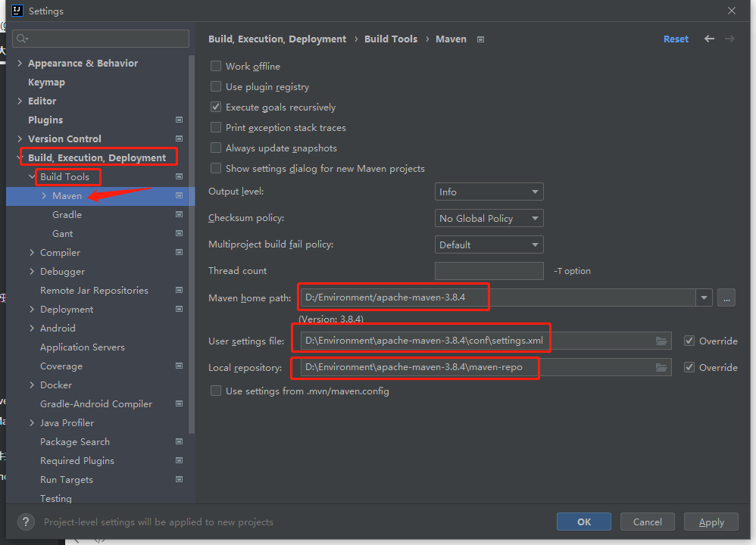Screen dimensions: 756x545
Task: Open the Maven home path dropdown arrow
Action: [704, 297]
